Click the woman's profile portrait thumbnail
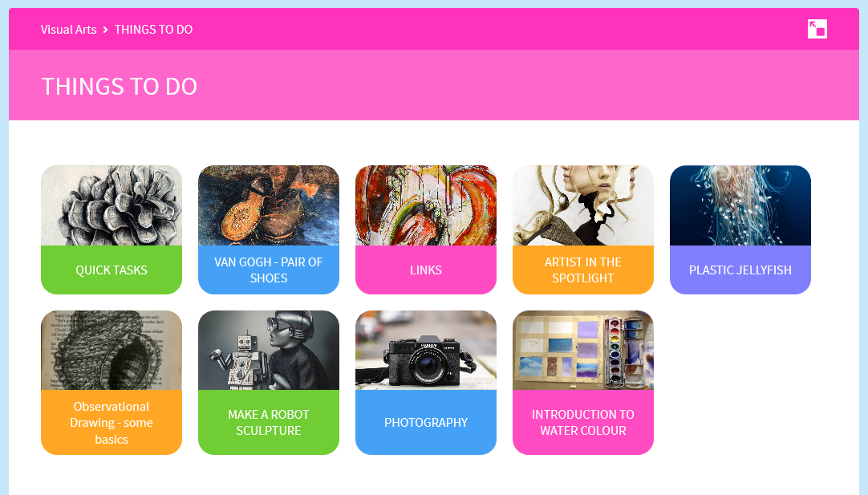The image size is (868, 495). 583,205
